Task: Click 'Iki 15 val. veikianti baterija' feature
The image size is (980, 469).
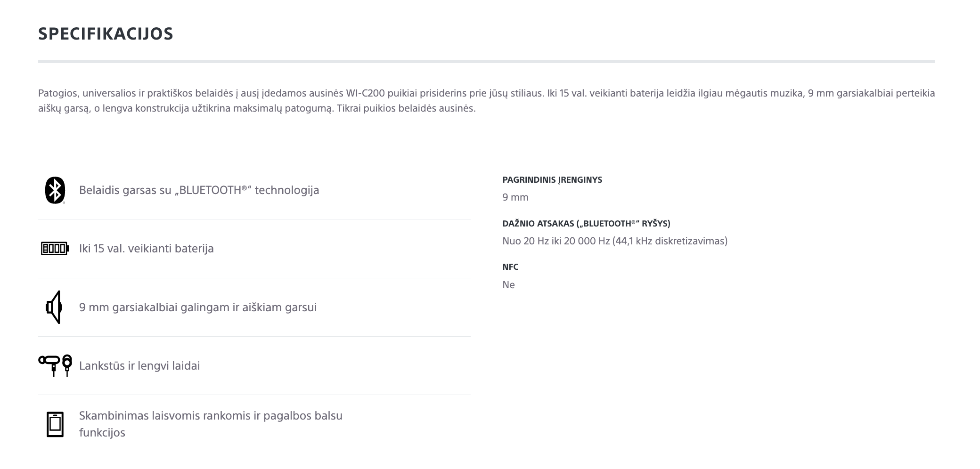Action: [x=146, y=249]
